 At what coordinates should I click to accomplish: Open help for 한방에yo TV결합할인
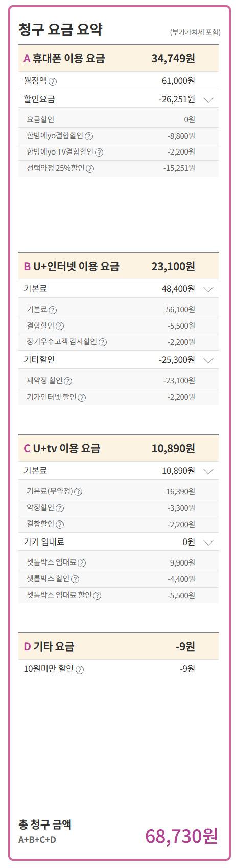(99, 153)
